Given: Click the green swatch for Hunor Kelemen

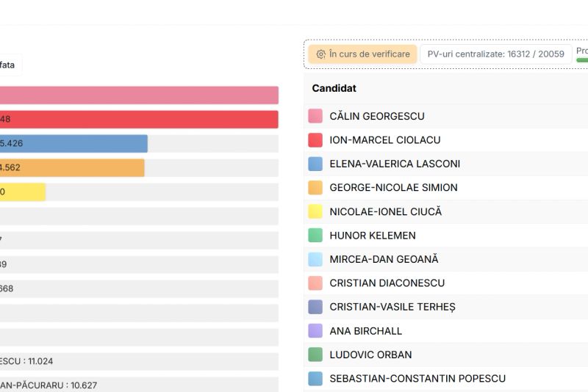Looking at the screenshot, I should tap(315, 236).
